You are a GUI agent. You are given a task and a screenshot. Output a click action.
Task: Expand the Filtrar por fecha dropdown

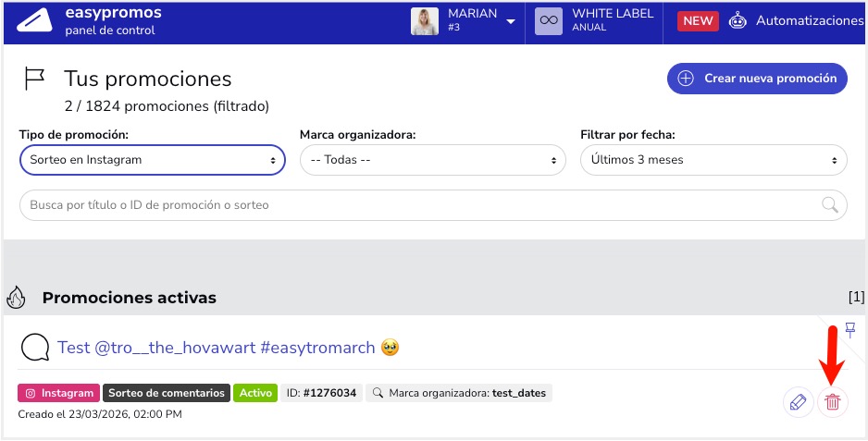[713, 160]
